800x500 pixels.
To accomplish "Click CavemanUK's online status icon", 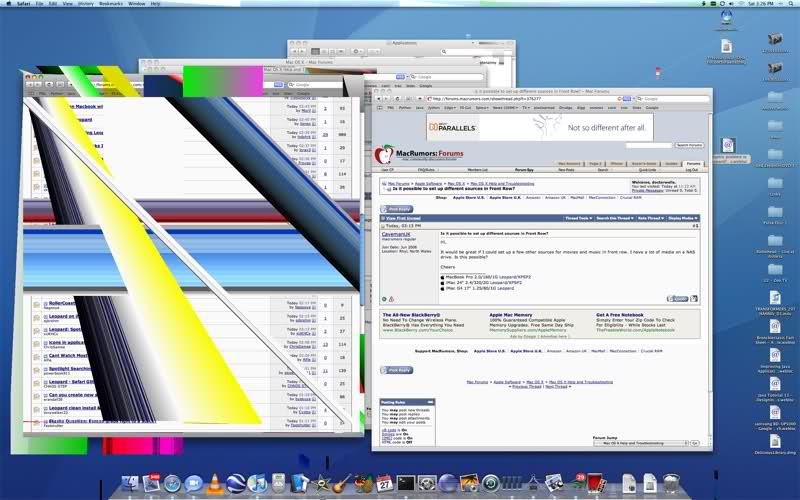I will click(x=384, y=299).
